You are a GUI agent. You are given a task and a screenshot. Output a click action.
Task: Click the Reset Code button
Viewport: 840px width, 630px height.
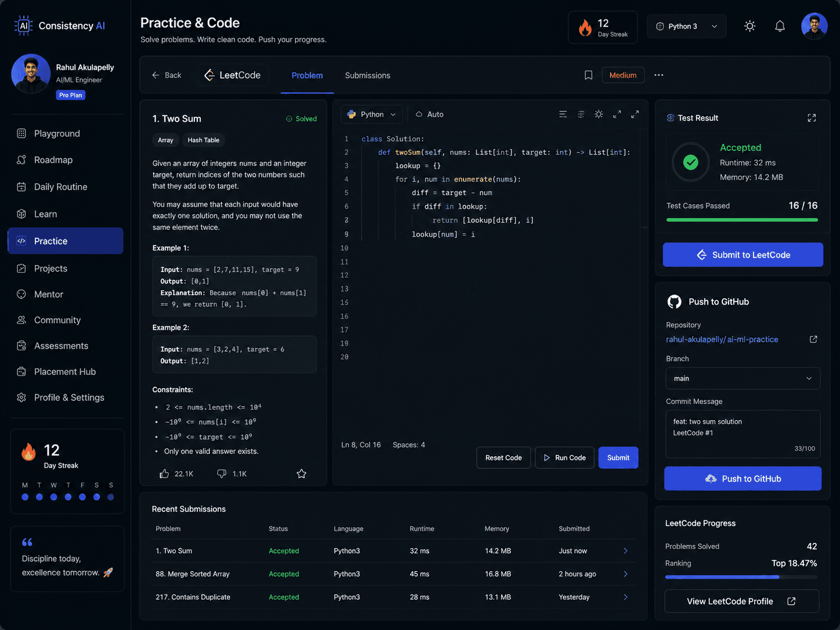pos(504,458)
